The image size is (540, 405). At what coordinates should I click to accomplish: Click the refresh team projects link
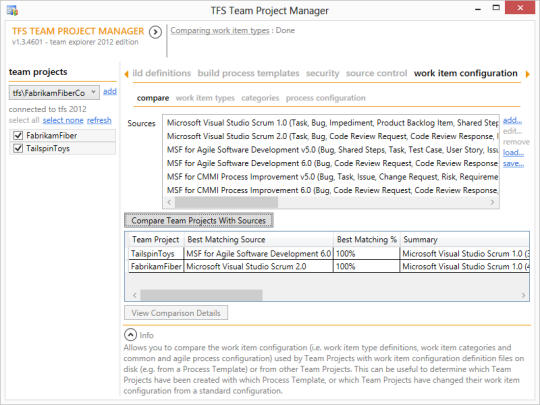click(99, 120)
